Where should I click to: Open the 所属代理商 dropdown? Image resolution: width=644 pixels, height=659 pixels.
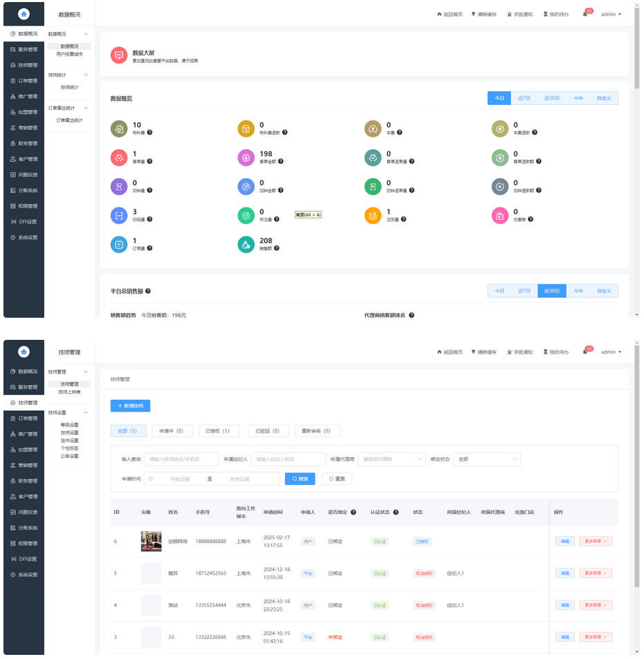point(391,459)
